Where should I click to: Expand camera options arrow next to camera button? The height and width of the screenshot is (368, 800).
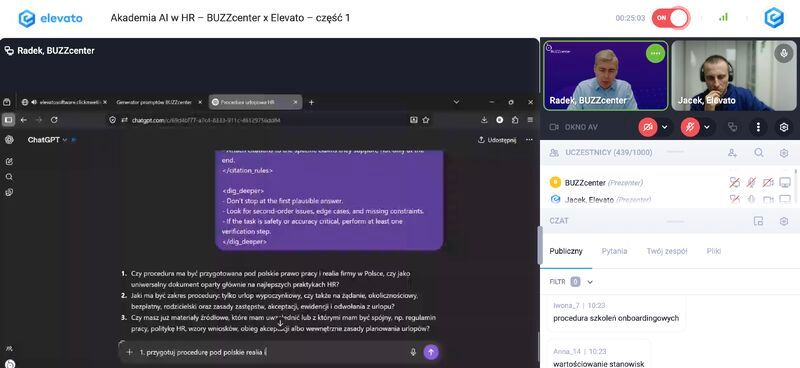(664, 127)
